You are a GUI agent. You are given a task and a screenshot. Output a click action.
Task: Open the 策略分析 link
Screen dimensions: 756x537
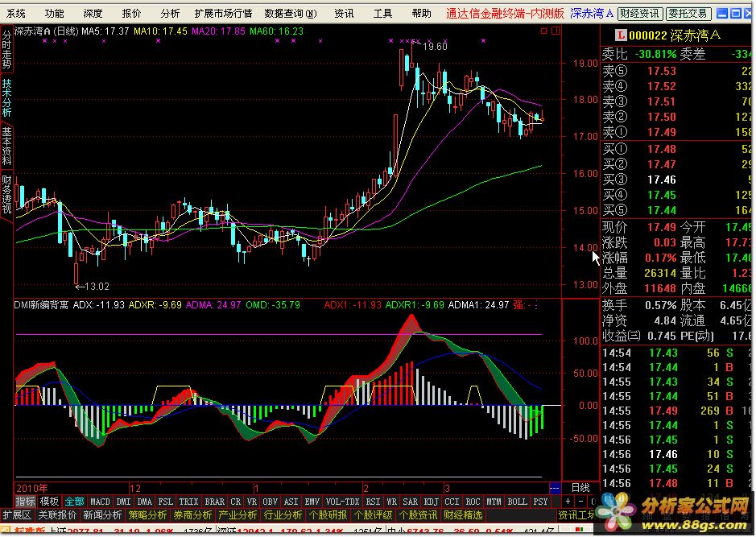pos(147,515)
